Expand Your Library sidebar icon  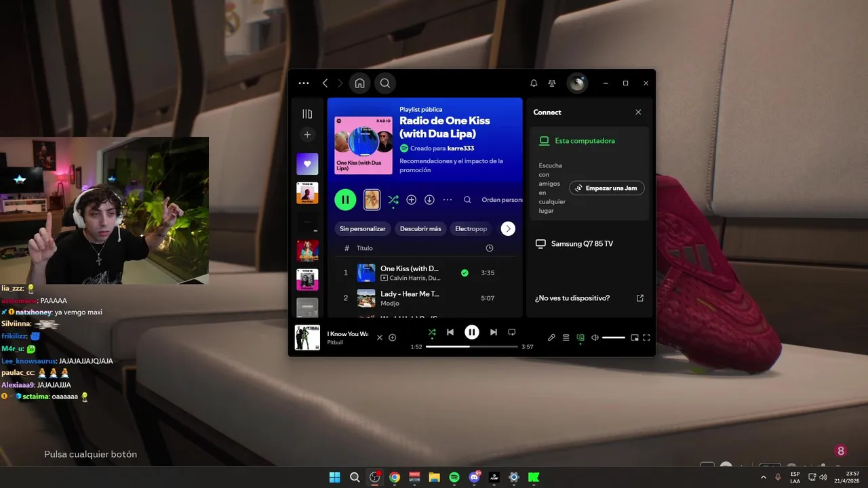[307, 114]
